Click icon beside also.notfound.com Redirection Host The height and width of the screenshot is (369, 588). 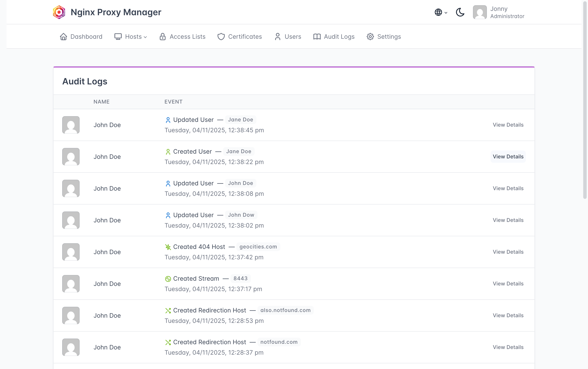[x=168, y=310]
